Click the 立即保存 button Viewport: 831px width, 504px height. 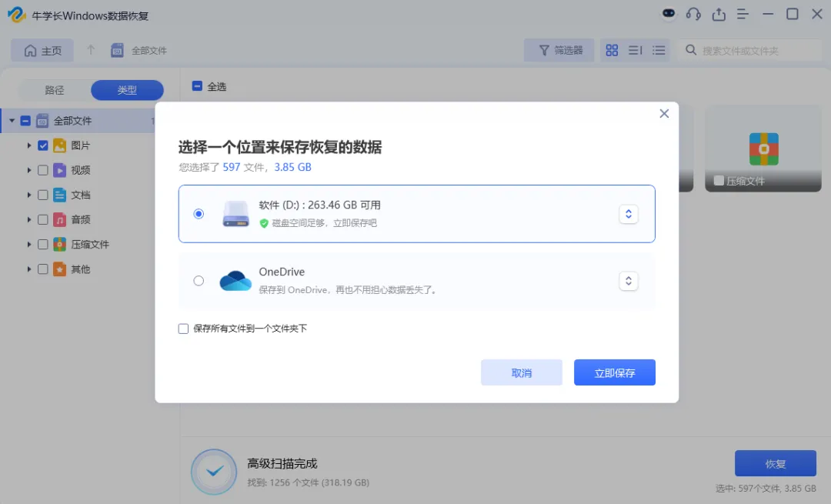(x=615, y=372)
